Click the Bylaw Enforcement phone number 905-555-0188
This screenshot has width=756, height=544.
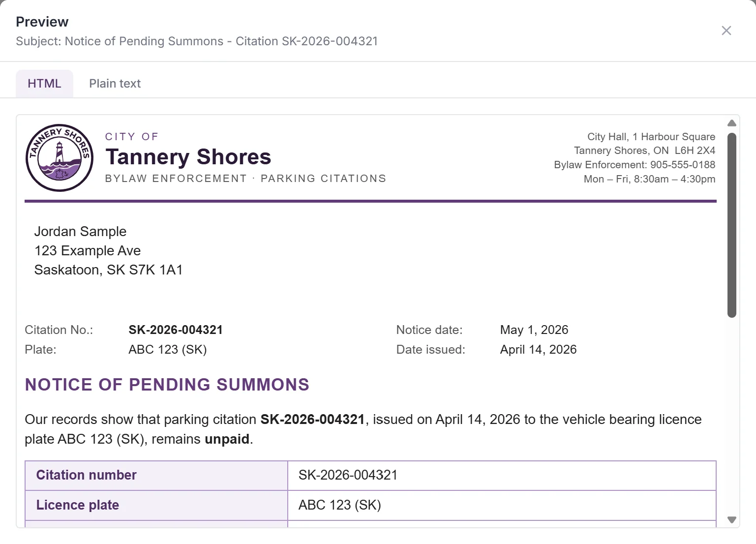tap(683, 165)
